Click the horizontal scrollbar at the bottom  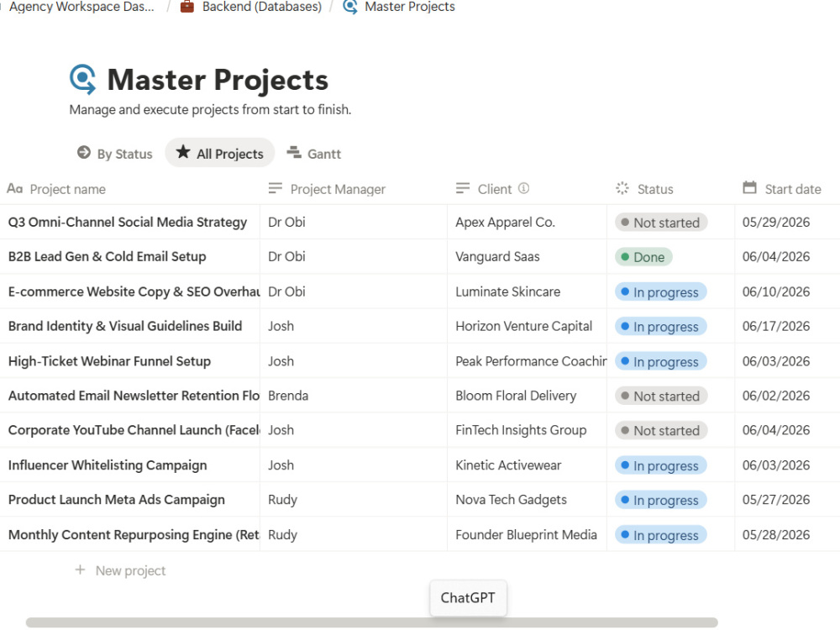[x=372, y=622]
